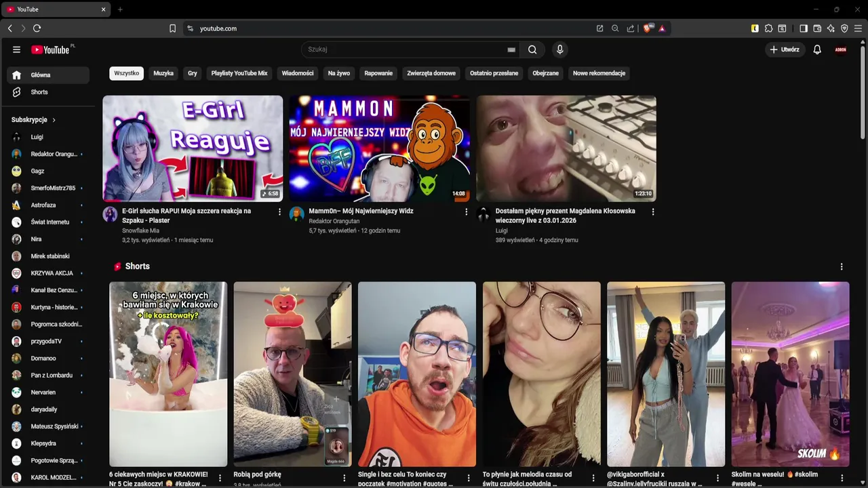Open the E-Girl Reaguje video thumbnail
Screen dimensions: 868x488
[x=193, y=148]
